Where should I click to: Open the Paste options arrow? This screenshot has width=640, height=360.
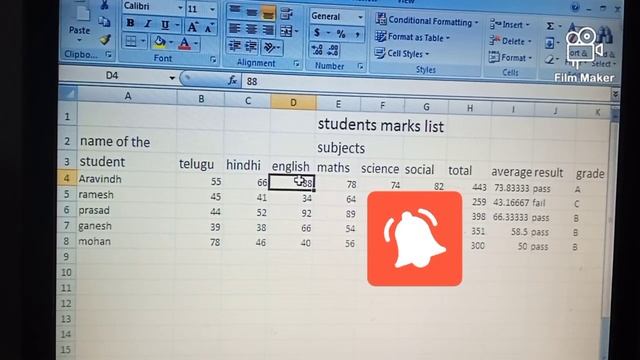click(79, 40)
